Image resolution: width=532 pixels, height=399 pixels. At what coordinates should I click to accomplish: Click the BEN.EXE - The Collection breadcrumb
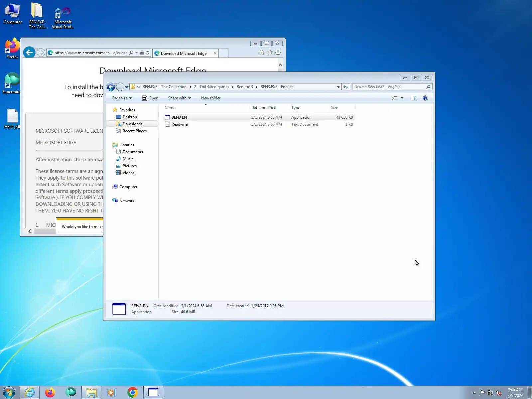point(165,87)
